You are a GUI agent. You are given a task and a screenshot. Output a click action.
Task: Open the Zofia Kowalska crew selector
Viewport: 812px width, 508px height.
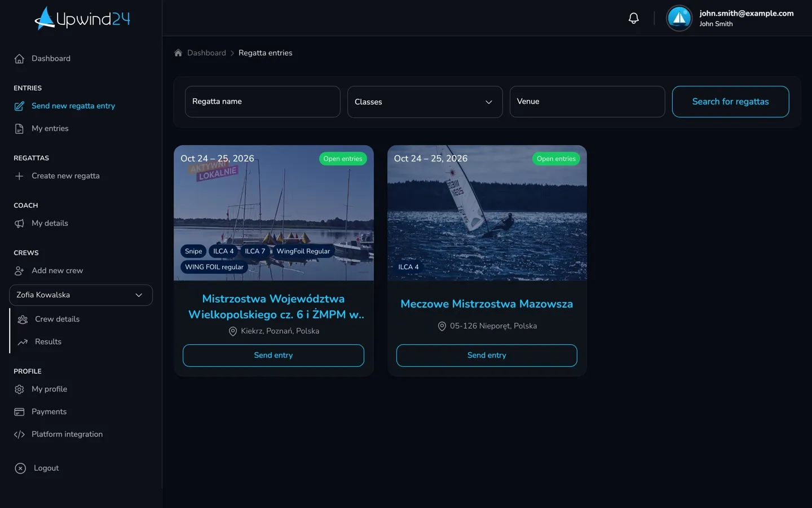coord(81,295)
